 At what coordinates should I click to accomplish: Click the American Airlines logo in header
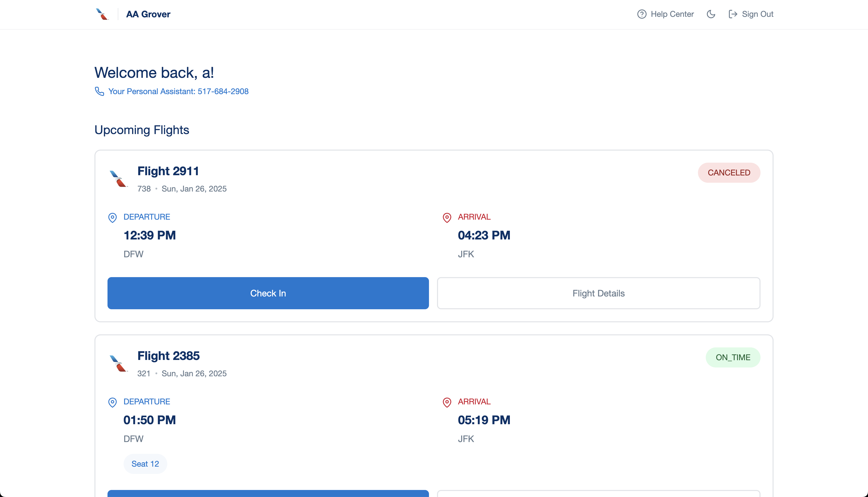(102, 14)
